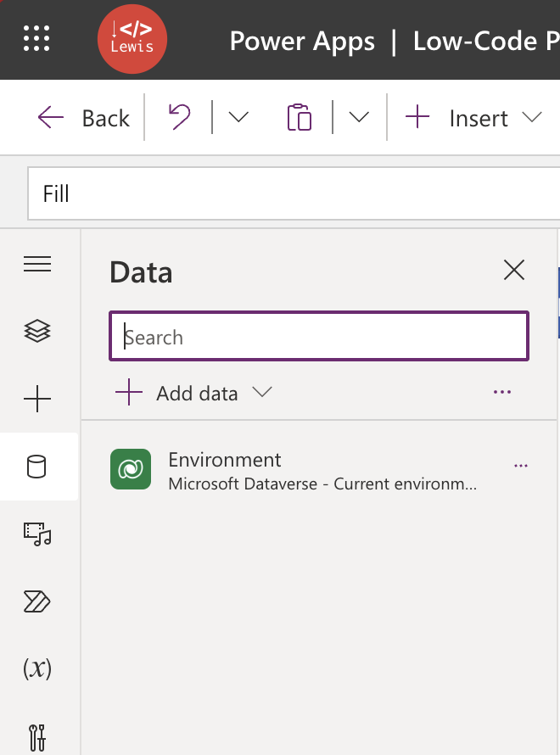Expand the paste options chevron
Image resolution: width=560 pixels, height=755 pixels.
coord(358,117)
